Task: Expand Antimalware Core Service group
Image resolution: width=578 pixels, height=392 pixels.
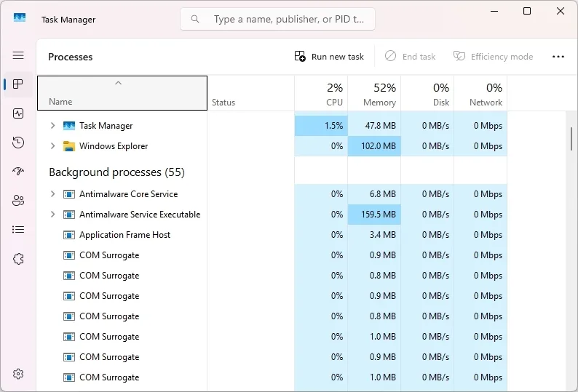Action: pyautogui.click(x=52, y=193)
